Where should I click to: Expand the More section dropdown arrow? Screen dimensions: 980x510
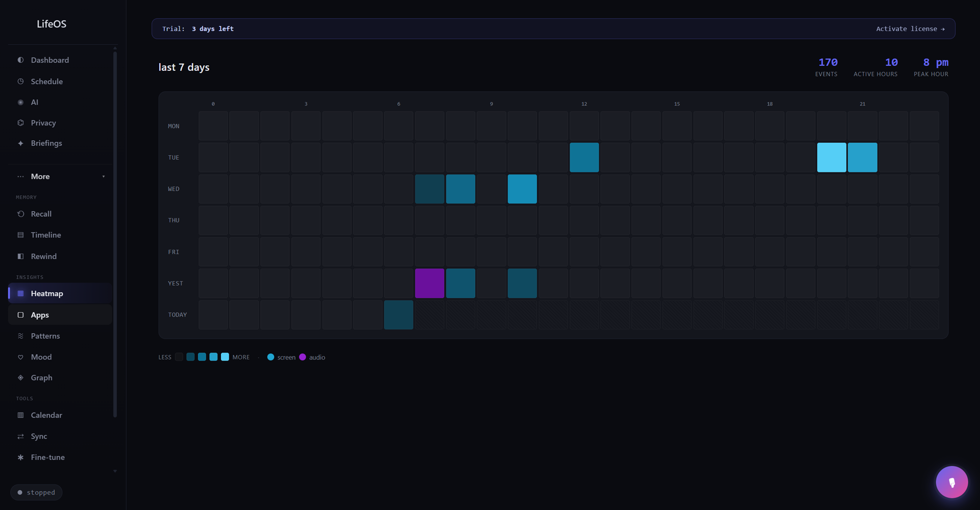(104, 176)
